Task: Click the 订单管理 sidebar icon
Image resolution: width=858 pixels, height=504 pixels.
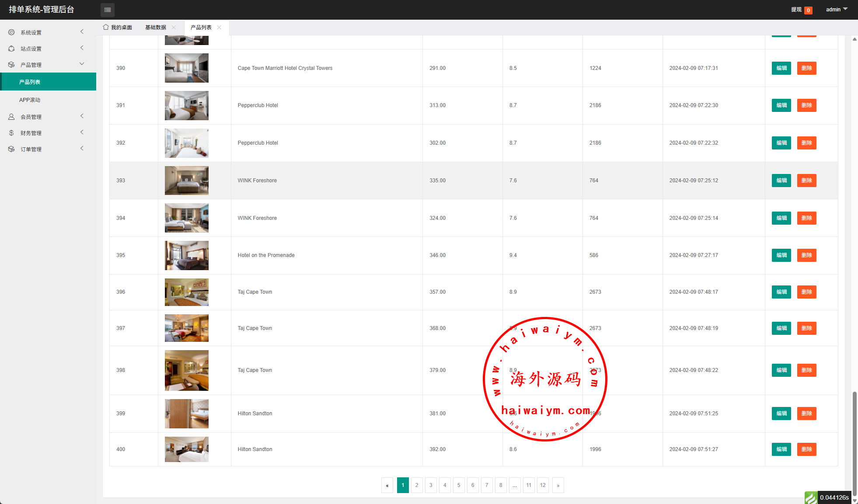Action: pos(11,149)
